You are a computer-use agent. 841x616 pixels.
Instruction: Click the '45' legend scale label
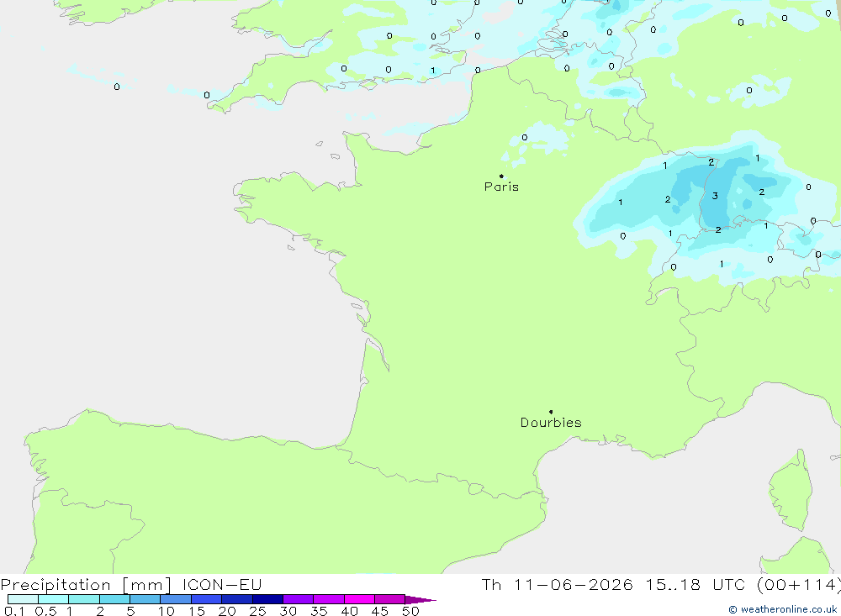[x=380, y=611]
